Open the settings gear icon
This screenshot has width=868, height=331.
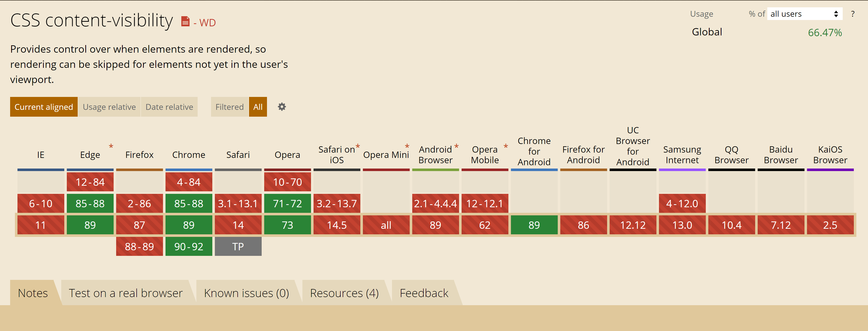pyautogui.click(x=282, y=107)
